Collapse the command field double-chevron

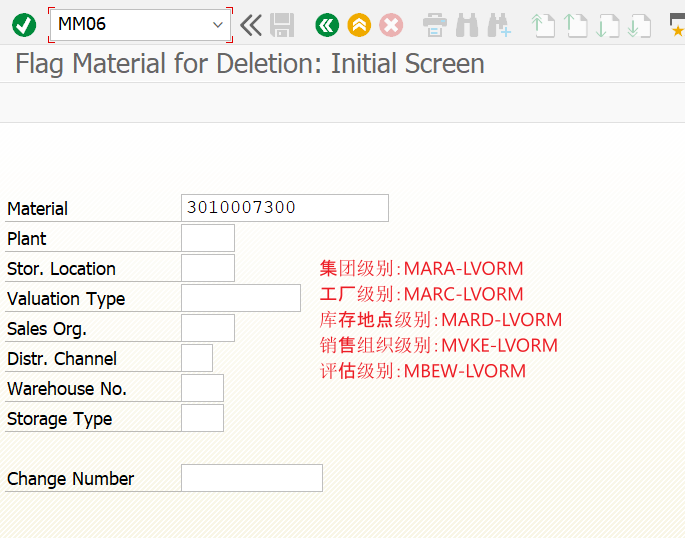point(251,25)
